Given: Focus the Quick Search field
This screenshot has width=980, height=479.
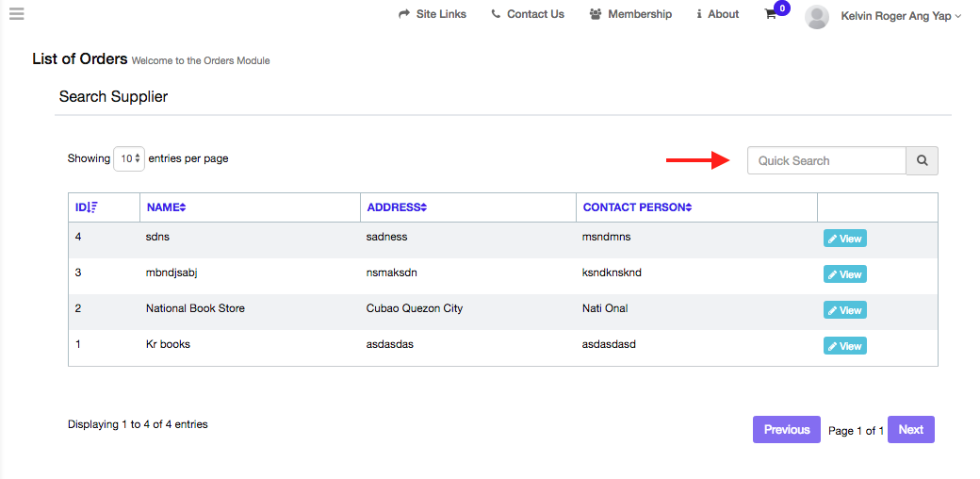Looking at the screenshot, I should click(827, 160).
